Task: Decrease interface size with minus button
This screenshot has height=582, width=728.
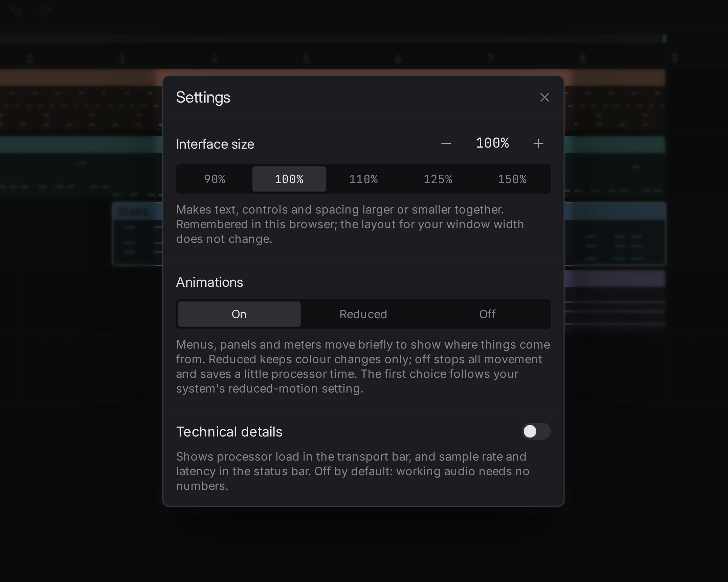Action: 446,143
